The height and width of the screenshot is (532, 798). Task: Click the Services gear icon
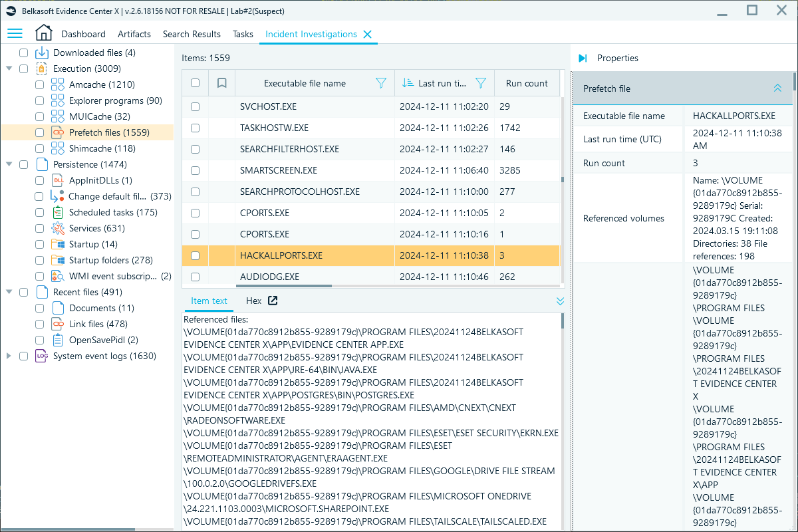(58, 228)
